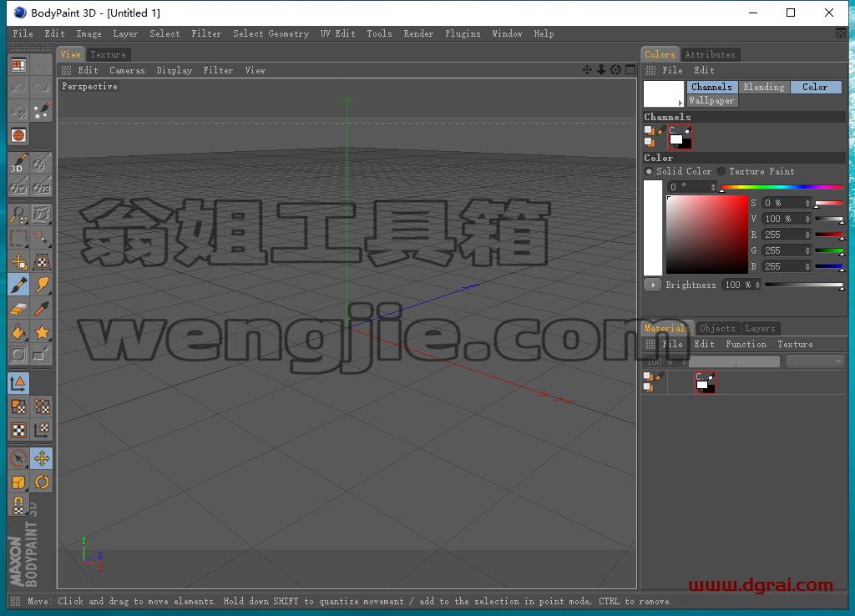This screenshot has height=616, width=855.
Task: Enable the Texture Axis mode icon
Action: tap(42, 430)
